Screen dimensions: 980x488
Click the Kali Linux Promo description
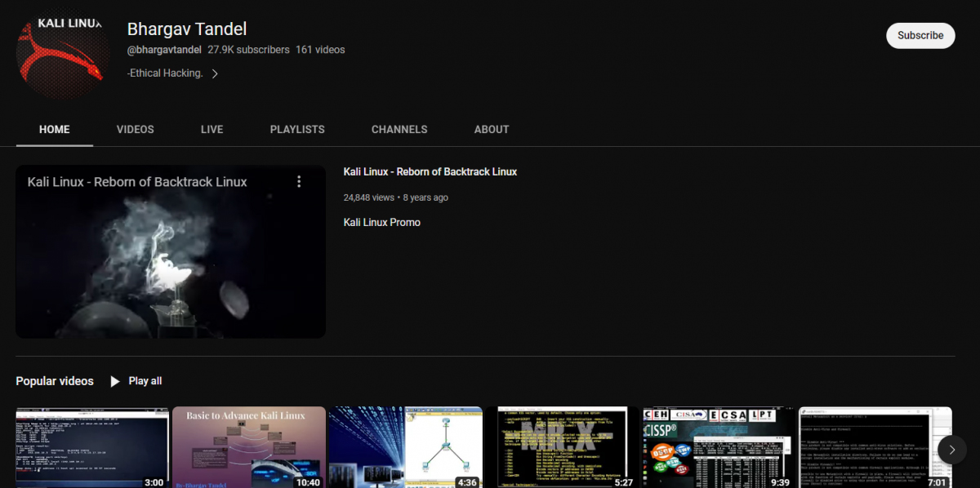click(382, 222)
